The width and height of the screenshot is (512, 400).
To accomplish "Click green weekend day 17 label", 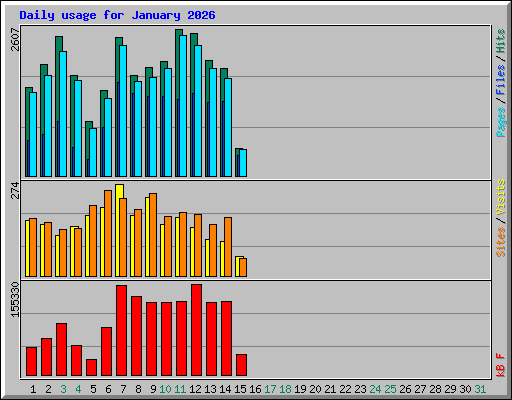I will pyautogui.click(x=270, y=389).
